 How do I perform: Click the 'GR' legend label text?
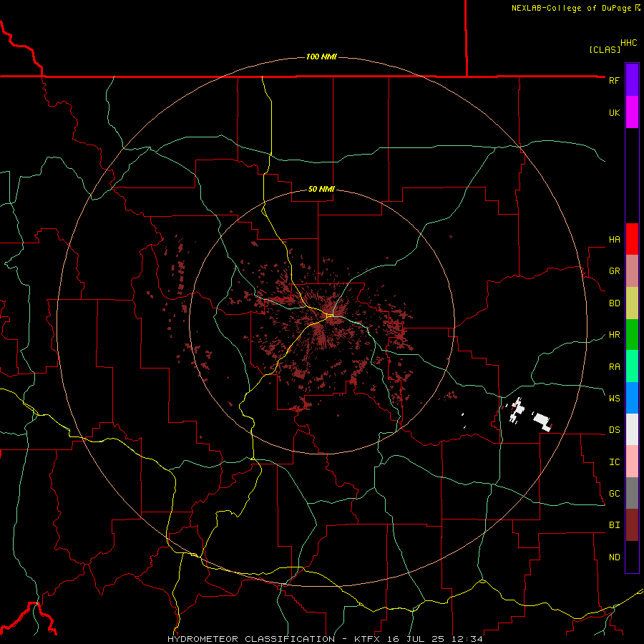pos(614,271)
